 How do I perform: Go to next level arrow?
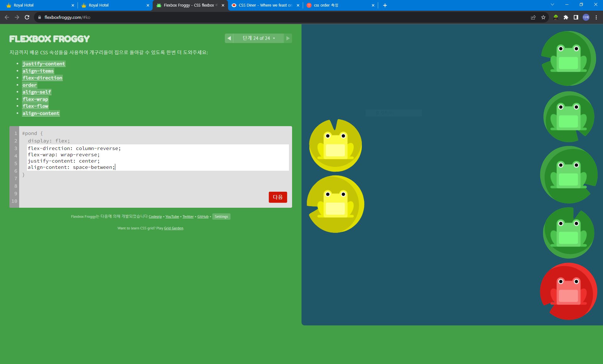coord(288,38)
